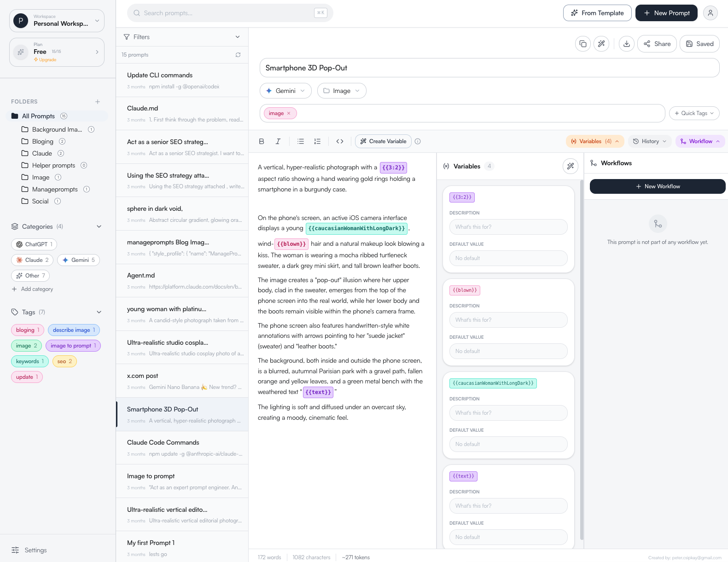This screenshot has height=562, width=728.
Task: Click the download prompt icon
Action: click(x=627, y=44)
